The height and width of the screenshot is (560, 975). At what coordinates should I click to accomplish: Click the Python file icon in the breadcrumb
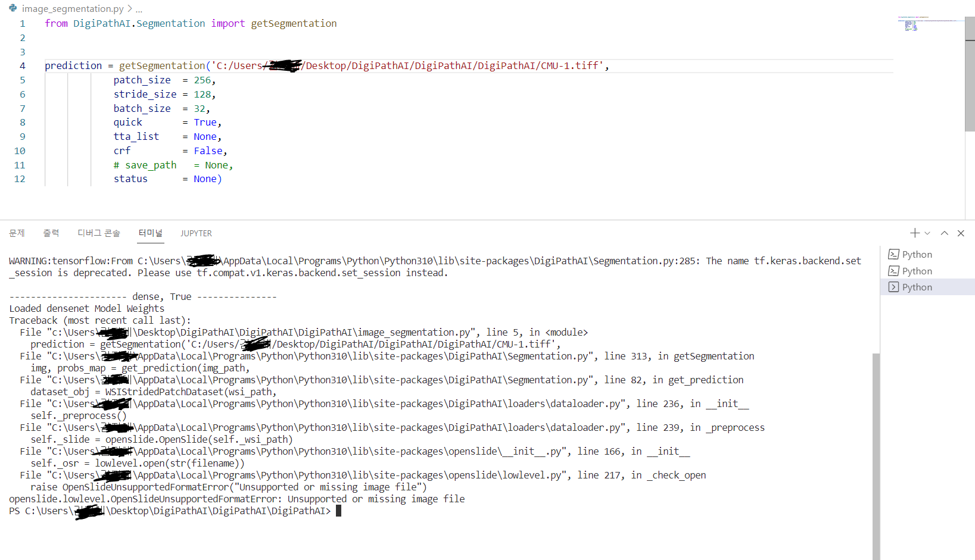(13, 8)
